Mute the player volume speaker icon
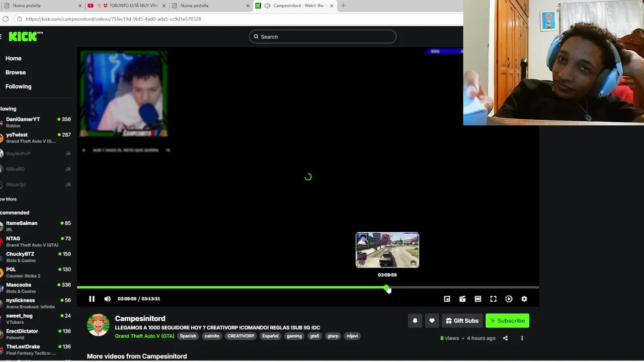 coord(107,299)
